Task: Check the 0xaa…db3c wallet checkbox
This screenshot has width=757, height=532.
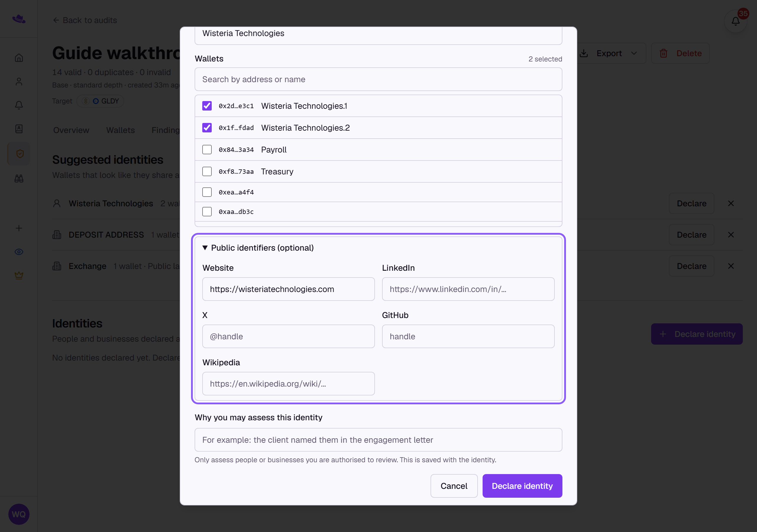Action: click(207, 212)
